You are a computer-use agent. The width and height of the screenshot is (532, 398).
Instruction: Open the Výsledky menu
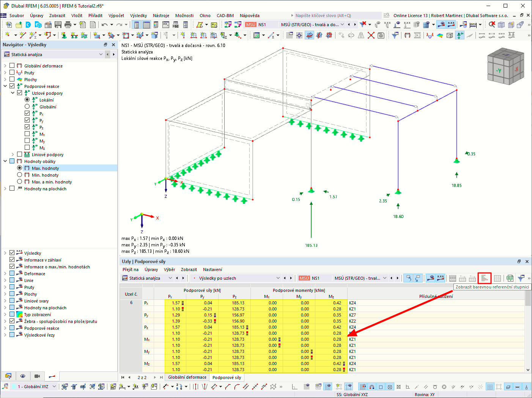[x=139, y=16]
